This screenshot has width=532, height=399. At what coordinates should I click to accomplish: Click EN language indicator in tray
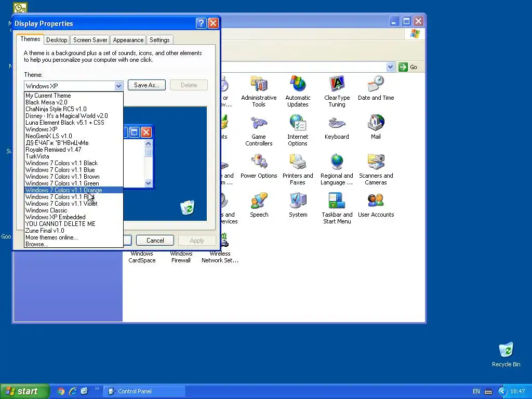click(476, 392)
